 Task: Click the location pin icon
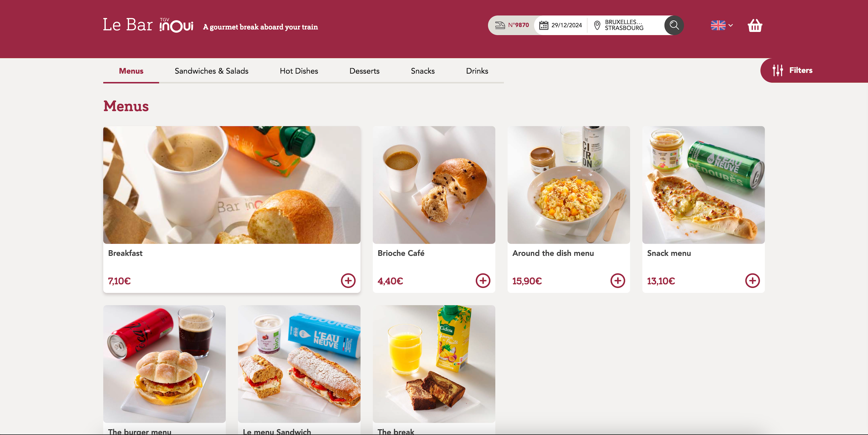(597, 25)
